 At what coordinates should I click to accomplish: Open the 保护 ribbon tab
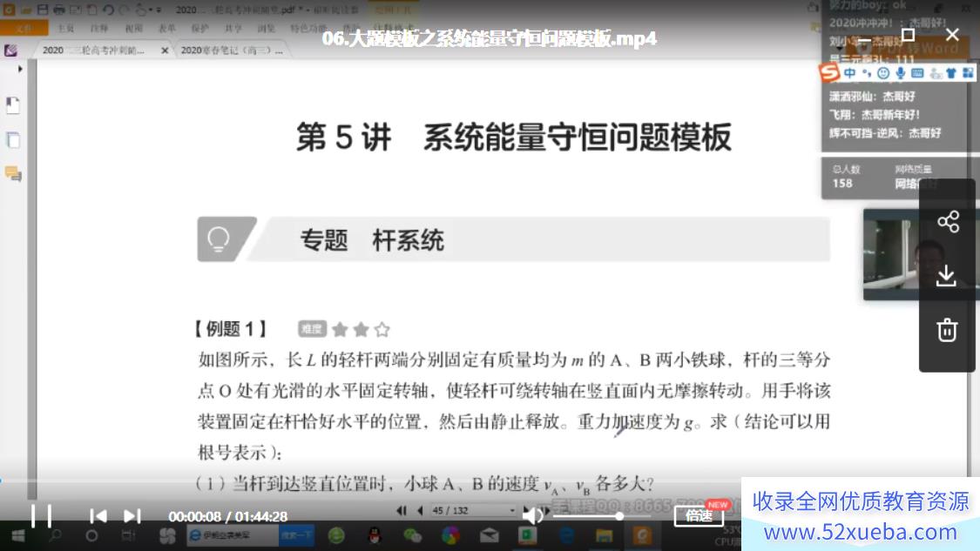tap(200, 28)
